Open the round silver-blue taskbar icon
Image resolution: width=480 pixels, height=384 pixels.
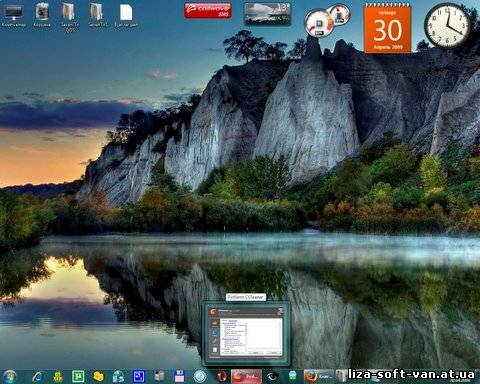(200, 376)
